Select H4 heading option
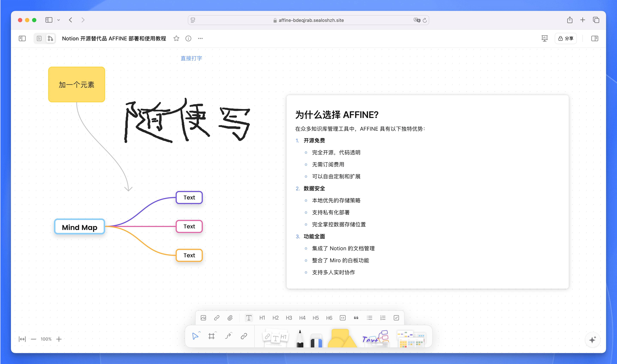The image size is (617, 364). pos(302,318)
